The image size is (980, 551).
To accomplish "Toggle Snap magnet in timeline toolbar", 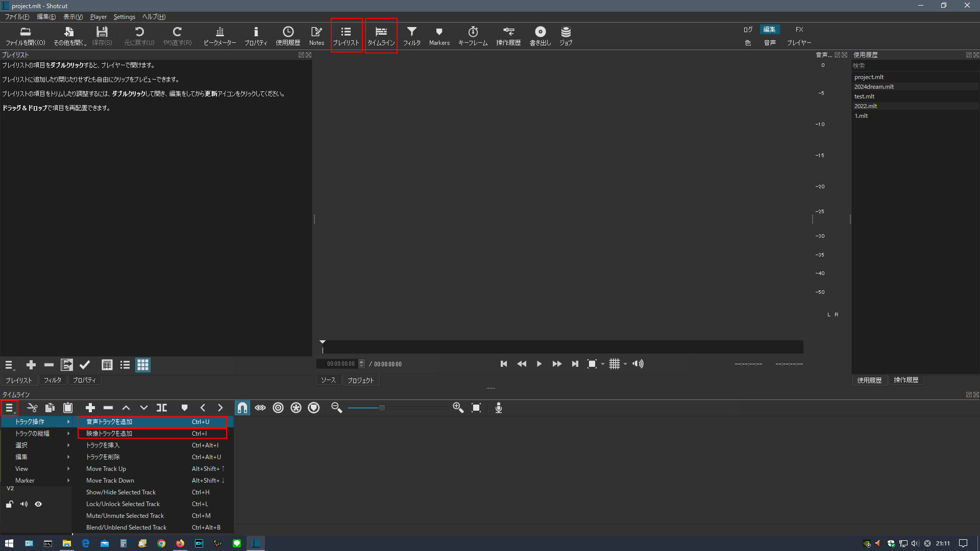I will 242,408.
